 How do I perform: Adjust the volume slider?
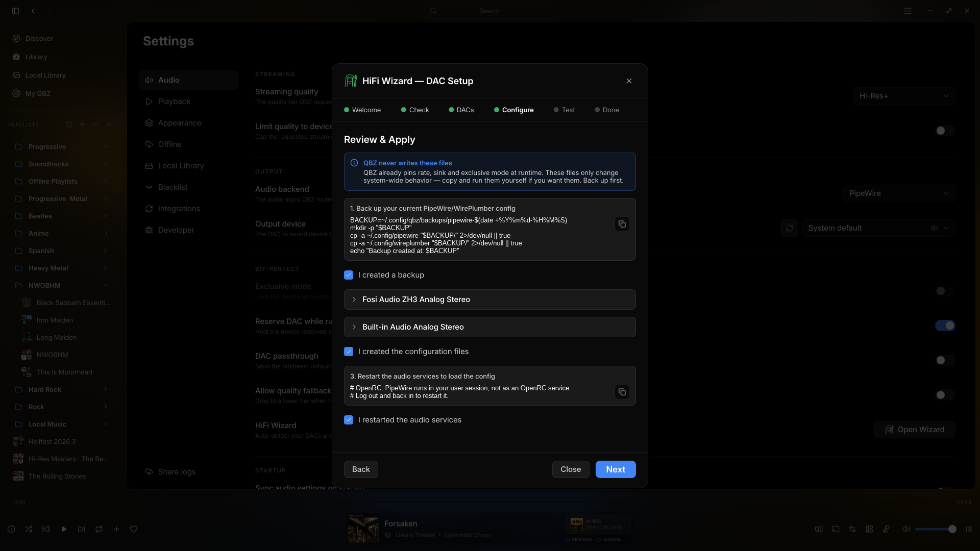pos(935,530)
